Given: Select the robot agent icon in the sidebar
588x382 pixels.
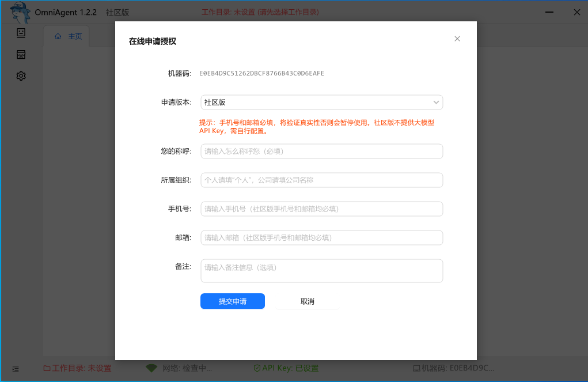Looking at the screenshot, I should click(x=21, y=33).
